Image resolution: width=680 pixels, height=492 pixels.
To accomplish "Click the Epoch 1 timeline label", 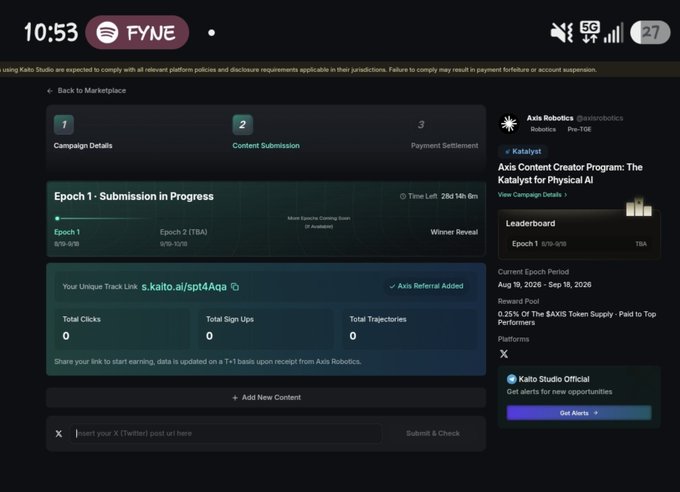I will [67, 232].
